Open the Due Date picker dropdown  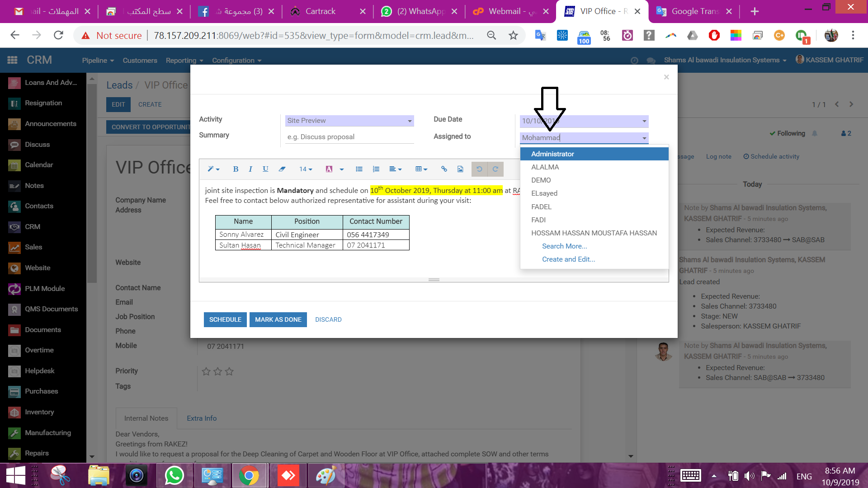tap(644, 121)
